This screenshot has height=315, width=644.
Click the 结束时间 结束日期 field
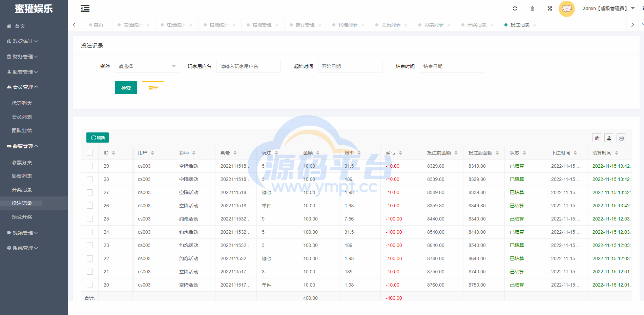(452, 66)
